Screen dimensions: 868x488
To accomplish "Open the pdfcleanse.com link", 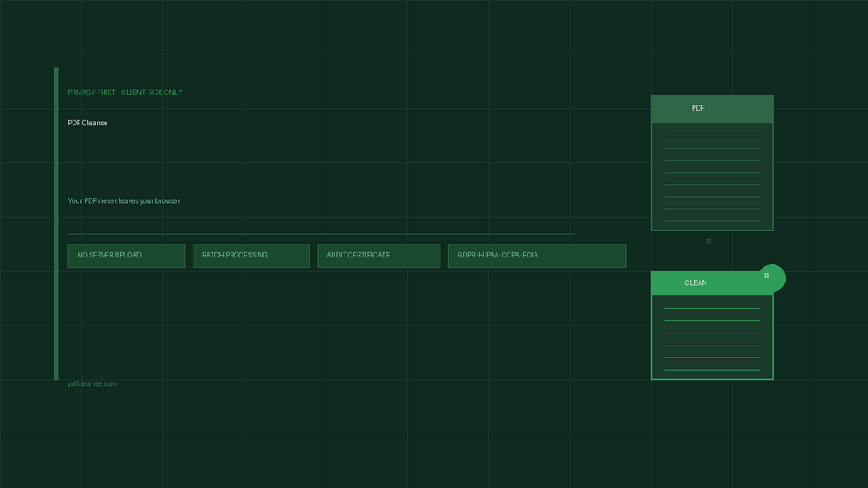I will tap(92, 384).
